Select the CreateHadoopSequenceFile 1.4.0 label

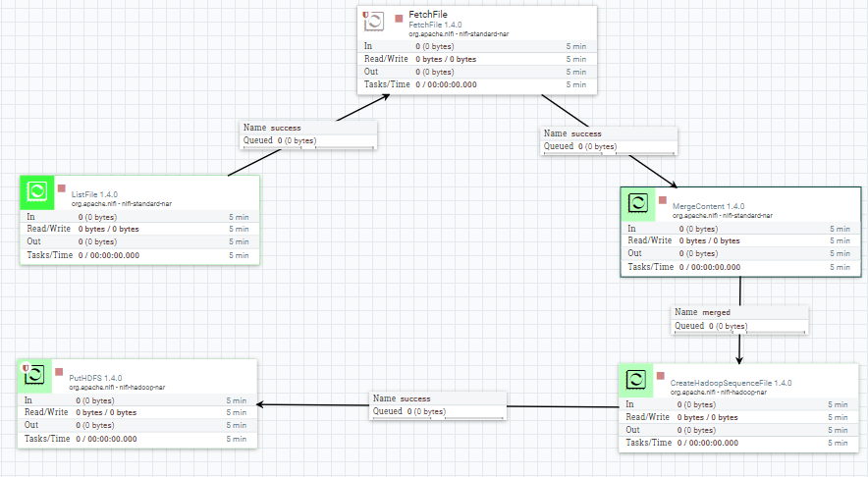731,383
